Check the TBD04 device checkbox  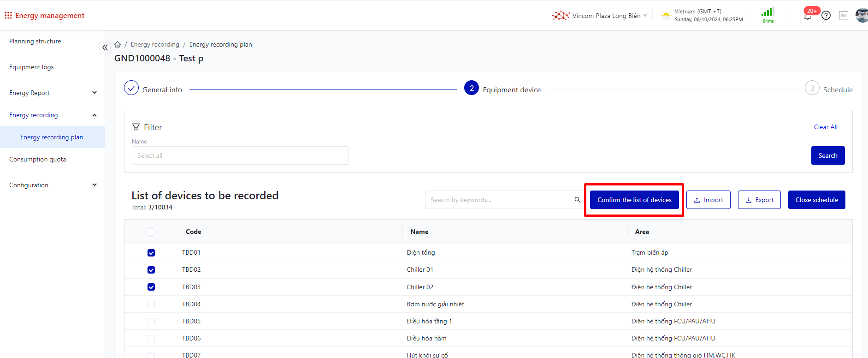pos(151,304)
